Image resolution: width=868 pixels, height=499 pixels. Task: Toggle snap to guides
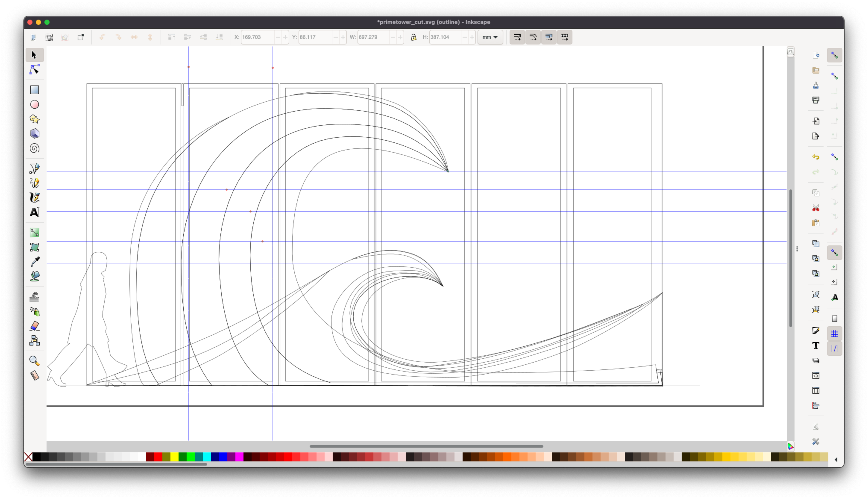point(834,348)
